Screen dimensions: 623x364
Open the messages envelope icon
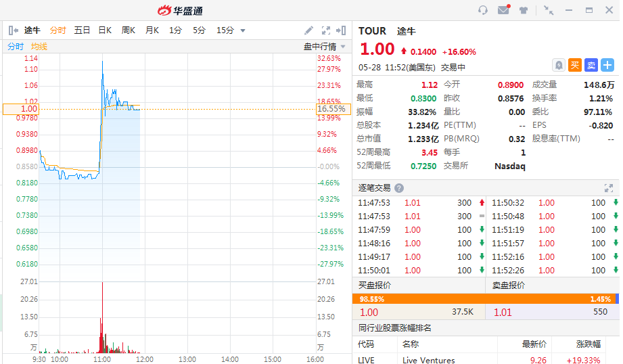pos(503,10)
